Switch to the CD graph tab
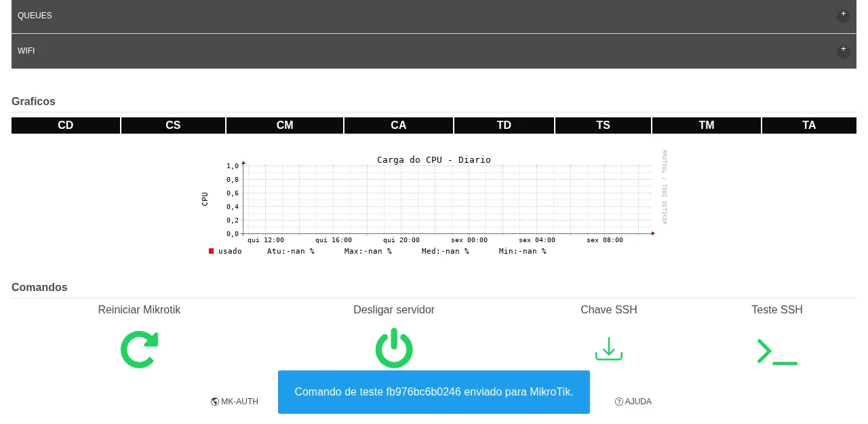868x424 pixels. click(66, 126)
